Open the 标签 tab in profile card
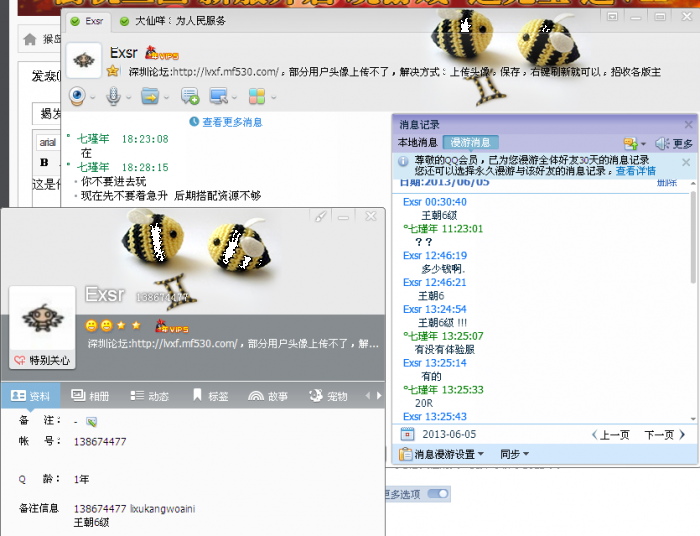This screenshot has height=536, width=700. pos(210,396)
